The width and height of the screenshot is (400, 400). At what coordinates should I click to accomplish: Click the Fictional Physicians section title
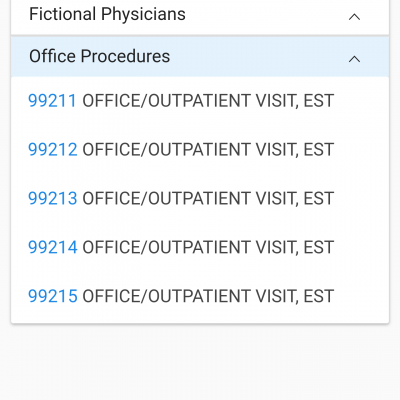(107, 14)
